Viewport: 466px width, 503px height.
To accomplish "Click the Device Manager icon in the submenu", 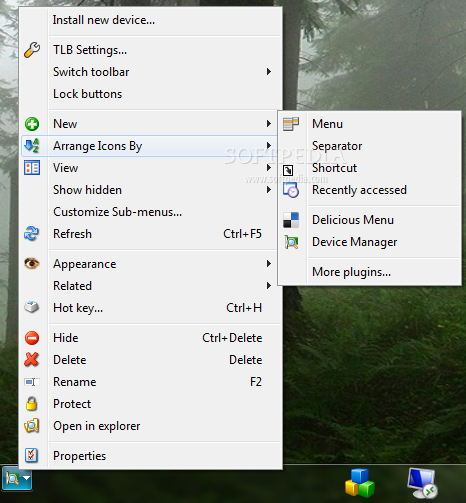I will pos(291,242).
